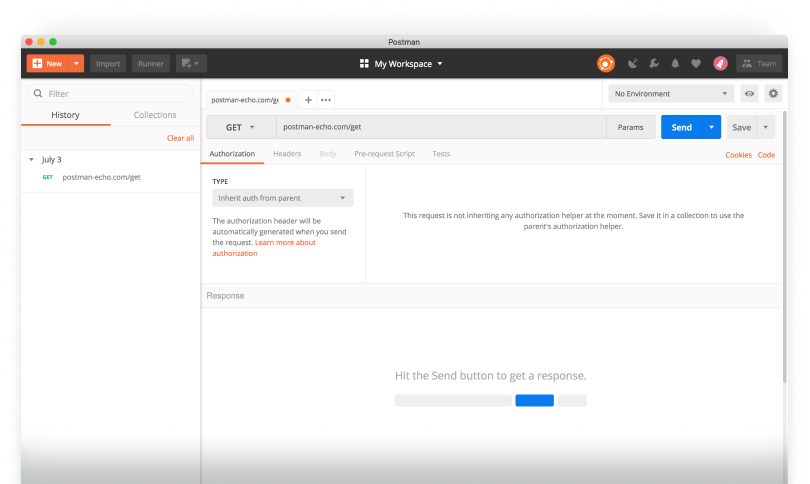Click the environment quick look eye icon
Screen dimensions: 810x484
(x=749, y=93)
